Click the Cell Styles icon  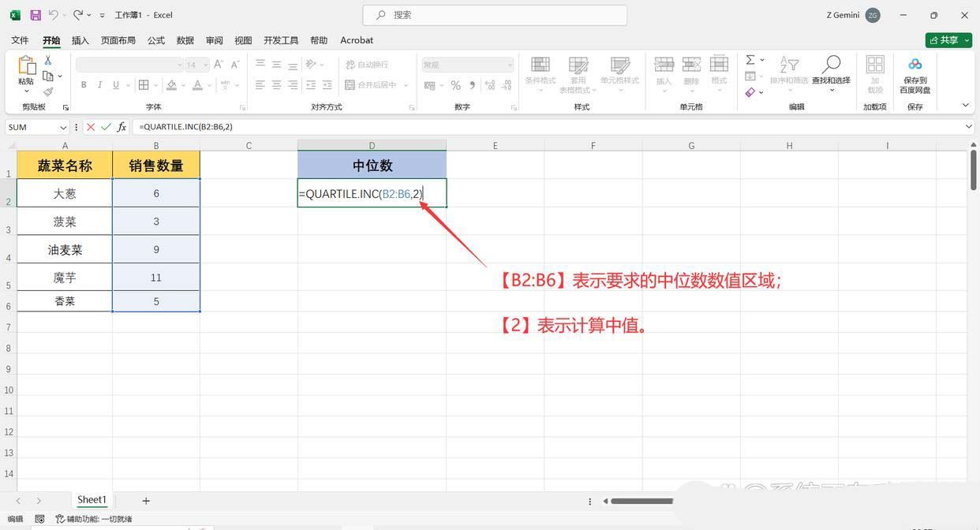click(620, 65)
